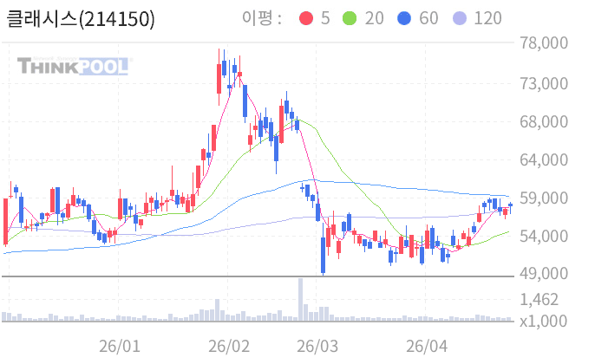This screenshot has width=595, height=364.
Task: Click the blue 60-day moving average swatch
Action: pos(404,18)
